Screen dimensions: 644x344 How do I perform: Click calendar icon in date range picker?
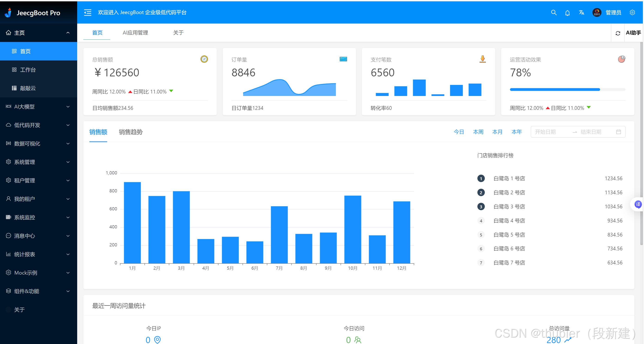coord(619,132)
